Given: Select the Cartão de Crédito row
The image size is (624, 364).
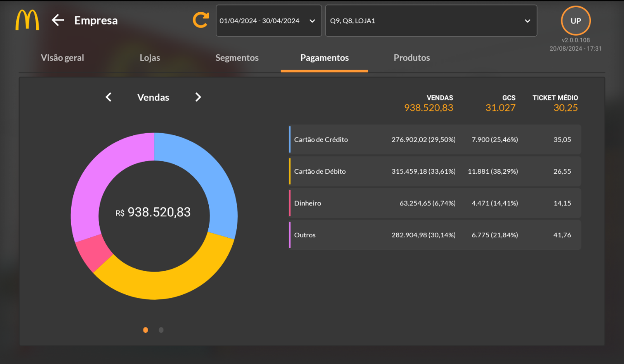Looking at the screenshot, I should coord(435,139).
